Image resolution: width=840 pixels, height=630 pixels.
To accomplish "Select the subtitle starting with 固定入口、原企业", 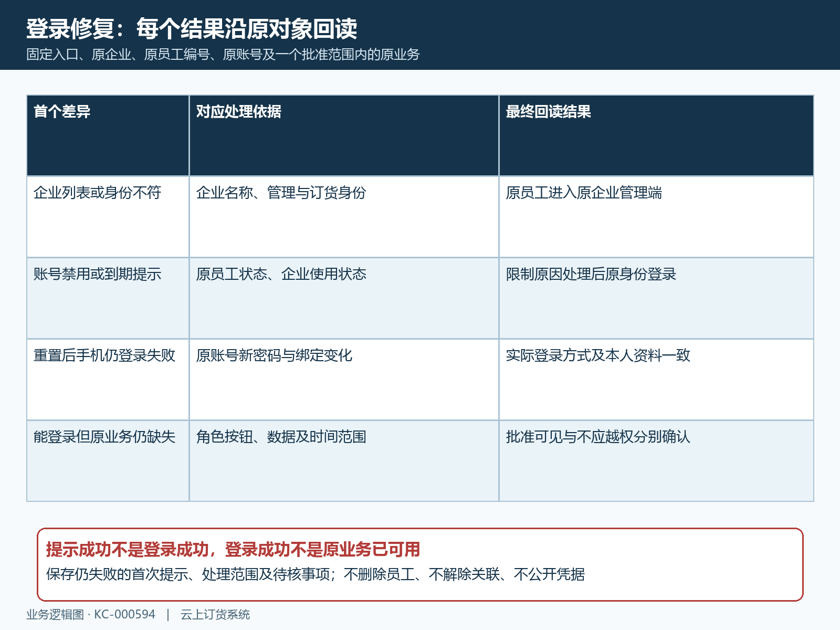I will [x=223, y=55].
